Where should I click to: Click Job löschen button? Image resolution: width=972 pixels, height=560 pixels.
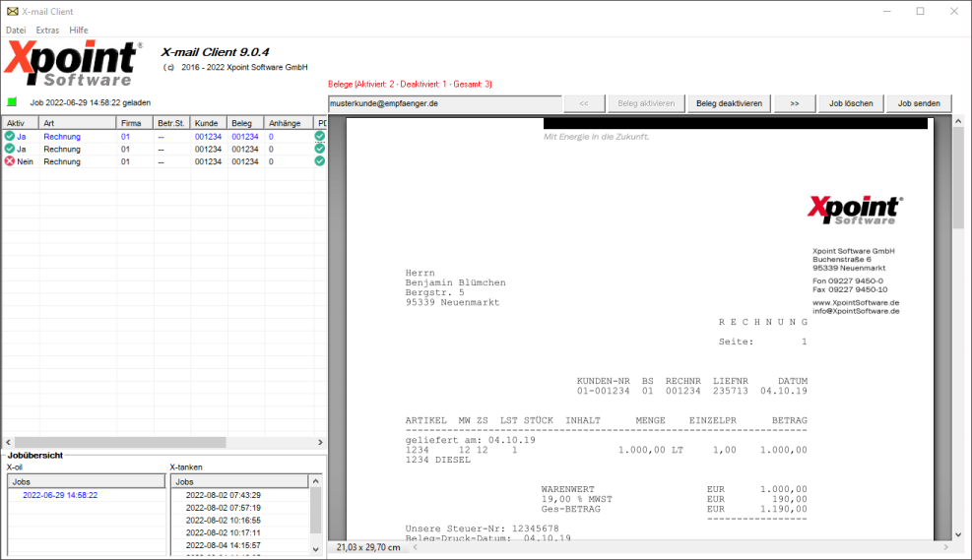(x=851, y=103)
